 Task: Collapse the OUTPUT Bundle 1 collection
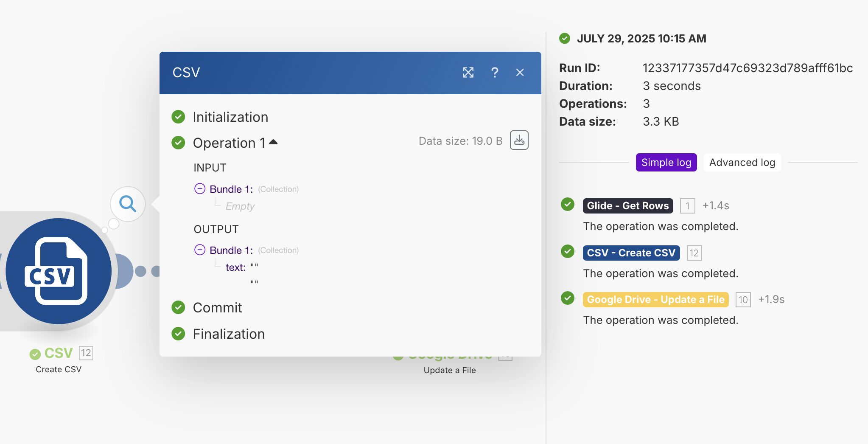(200, 250)
